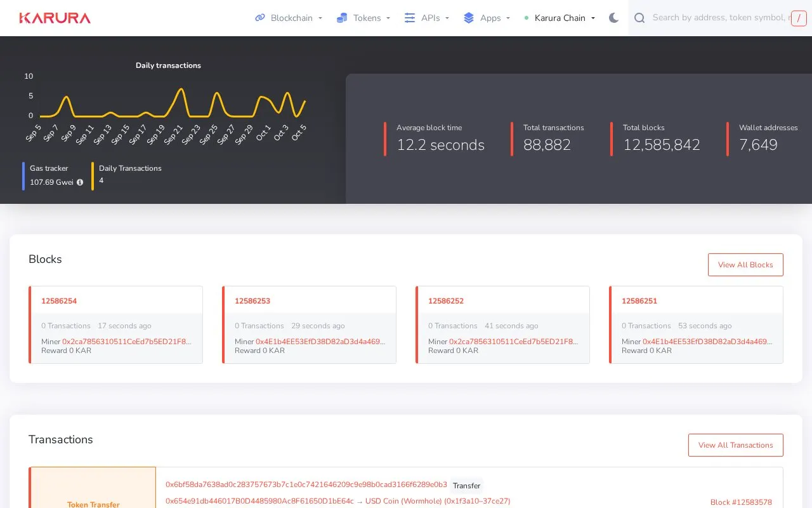This screenshot has width=812, height=508.
Task: Click '17 seconds ago' timestamp
Action: (x=124, y=326)
